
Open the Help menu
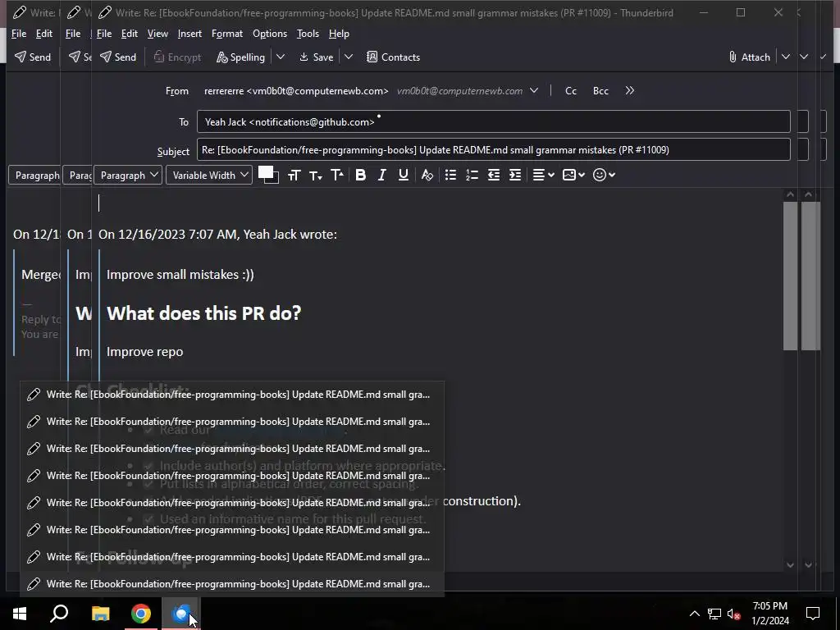pos(339,33)
